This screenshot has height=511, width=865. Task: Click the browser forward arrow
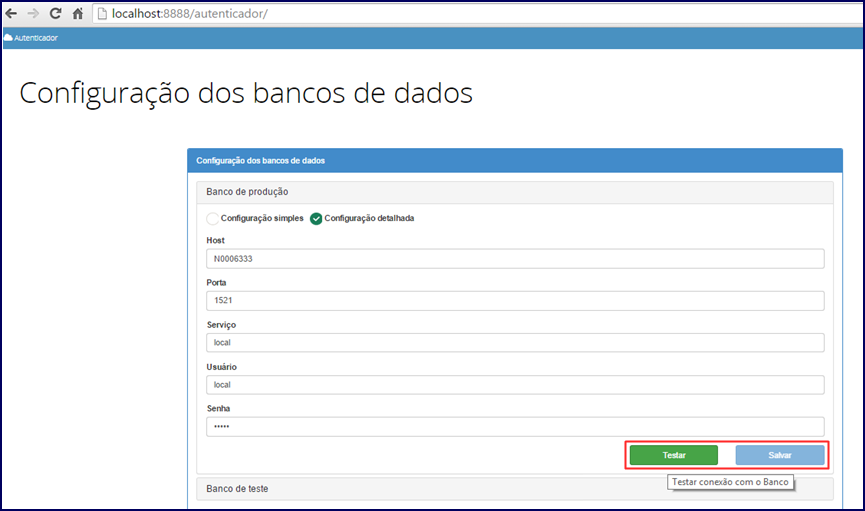33,13
